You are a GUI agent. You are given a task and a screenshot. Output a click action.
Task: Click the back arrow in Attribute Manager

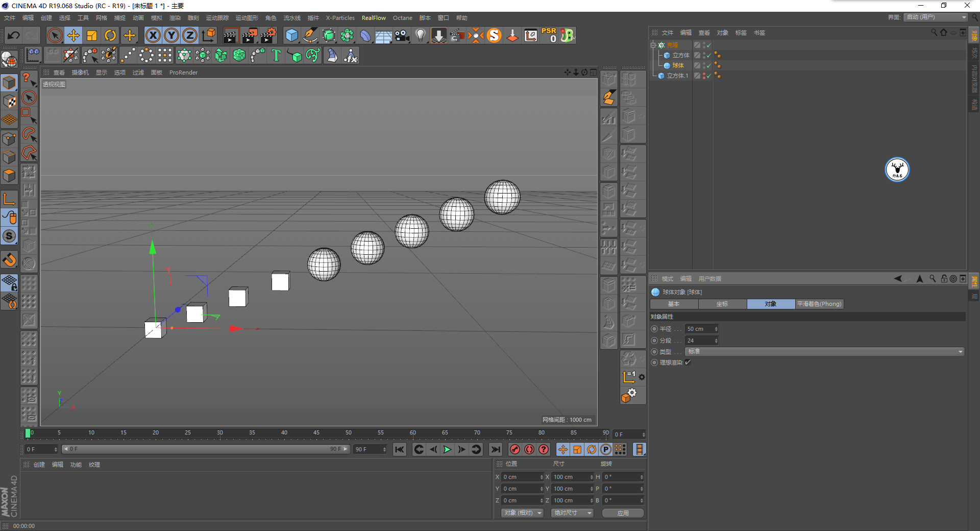point(898,279)
